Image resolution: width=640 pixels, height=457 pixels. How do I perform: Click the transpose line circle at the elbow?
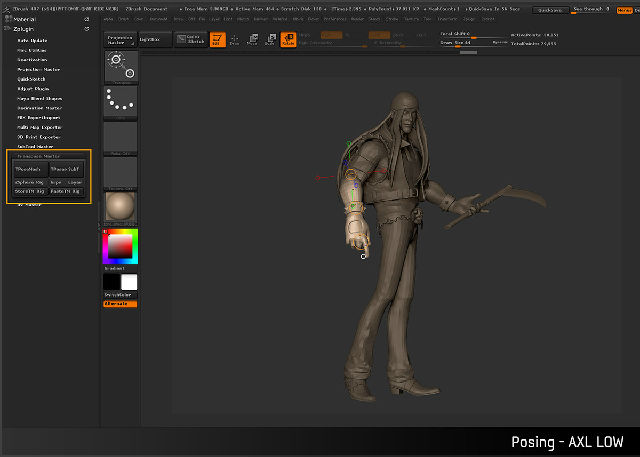[x=351, y=175]
